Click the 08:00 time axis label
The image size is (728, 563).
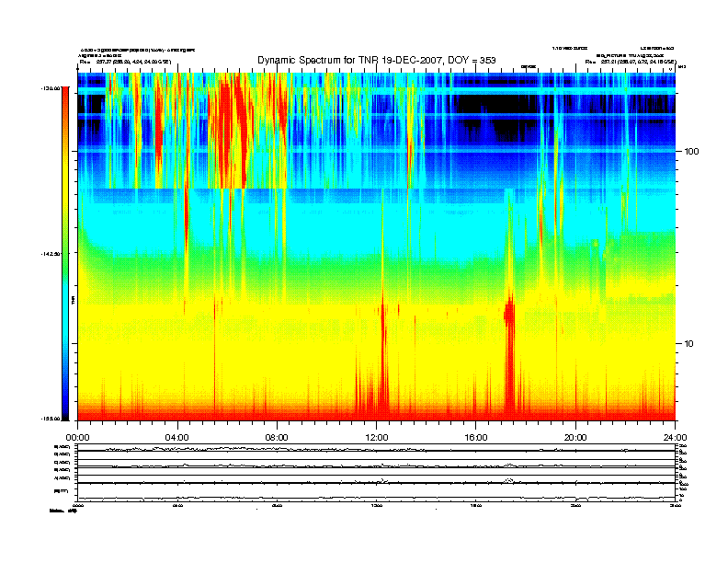tap(277, 437)
